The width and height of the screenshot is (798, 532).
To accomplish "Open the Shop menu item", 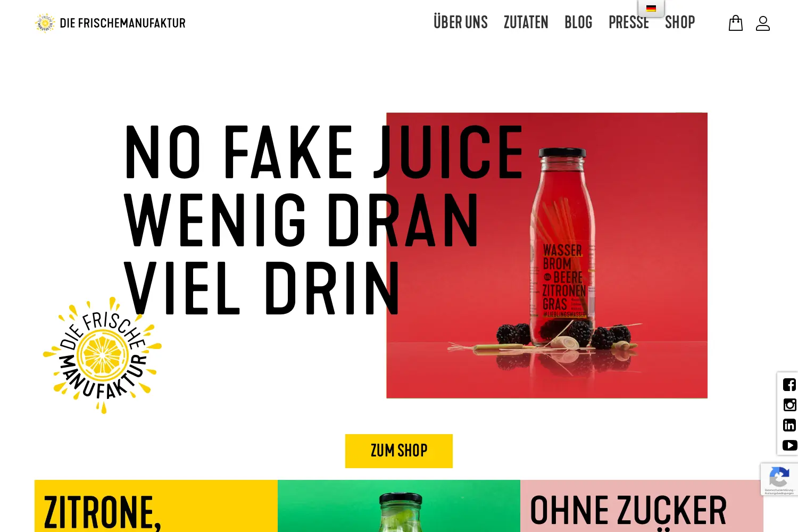I will pyautogui.click(x=680, y=22).
